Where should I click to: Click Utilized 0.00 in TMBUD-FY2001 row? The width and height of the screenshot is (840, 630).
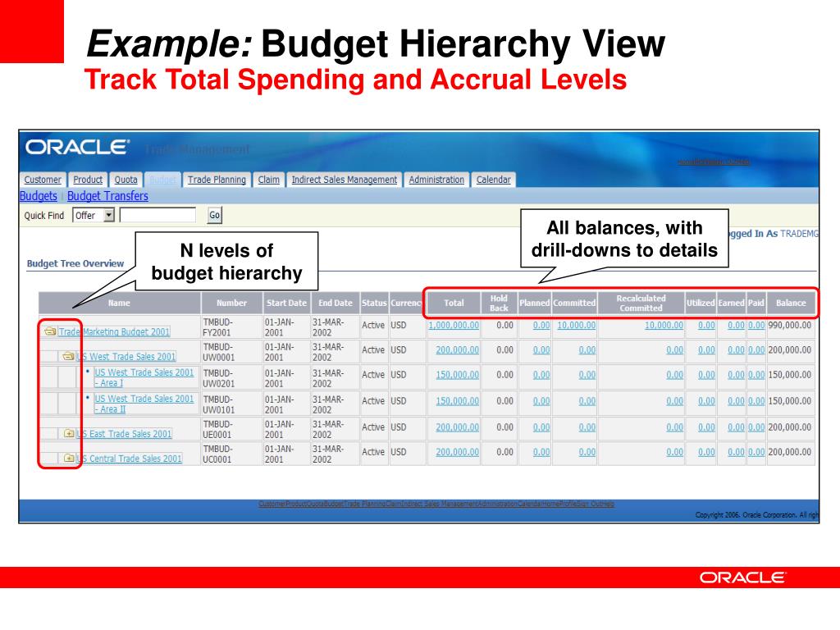pyautogui.click(x=706, y=325)
